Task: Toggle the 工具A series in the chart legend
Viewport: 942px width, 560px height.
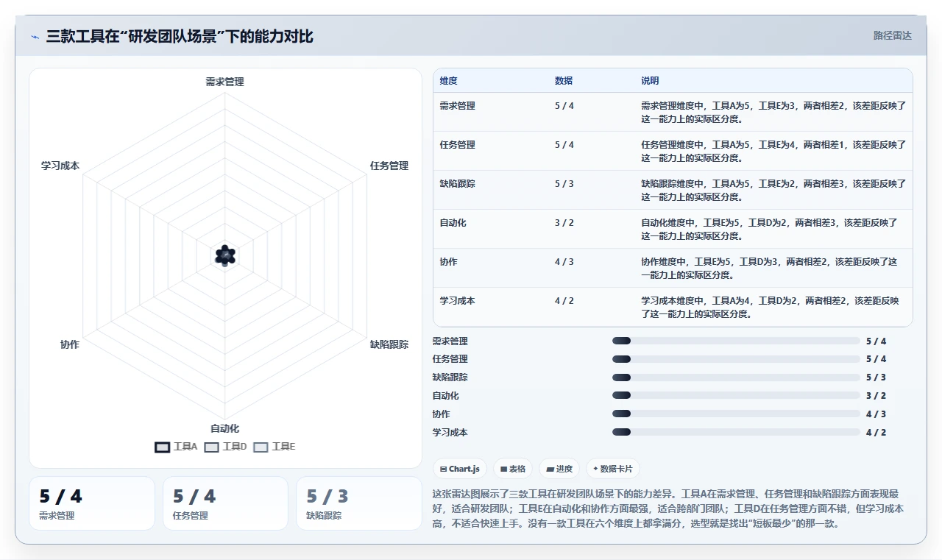Action: 177,447
